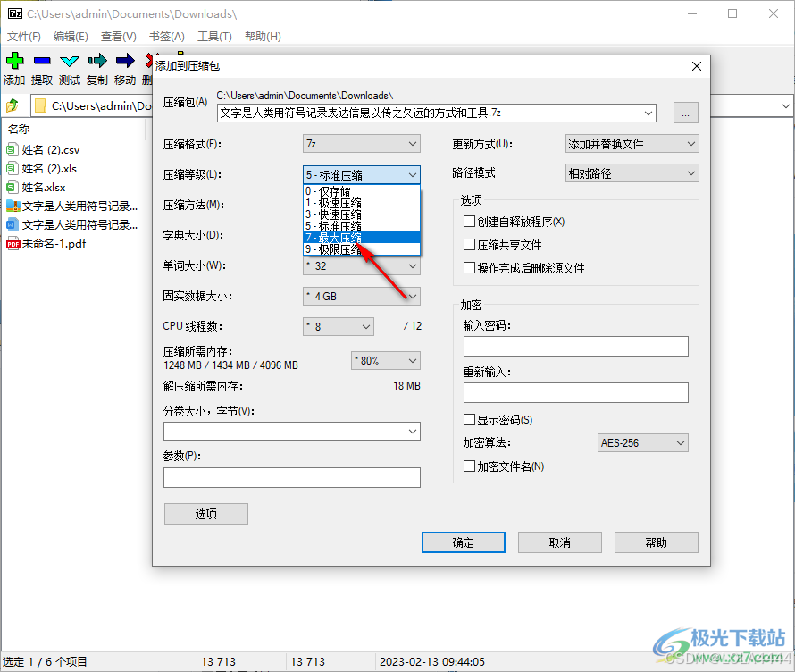The height and width of the screenshot is (672, 795).
Task: Select 1 - 极速压缩 option
Action: (362, 203)
